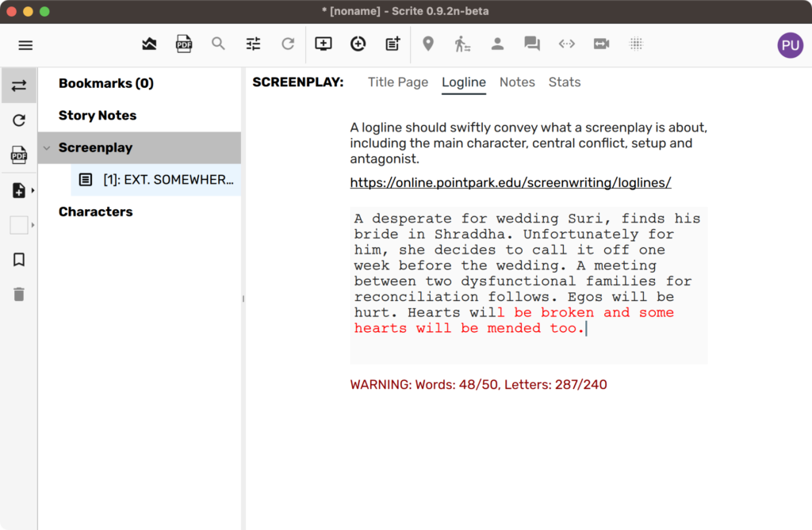Open the settings sliders icon
Screen dimensions: 812x530
click(x=253, y=44)
